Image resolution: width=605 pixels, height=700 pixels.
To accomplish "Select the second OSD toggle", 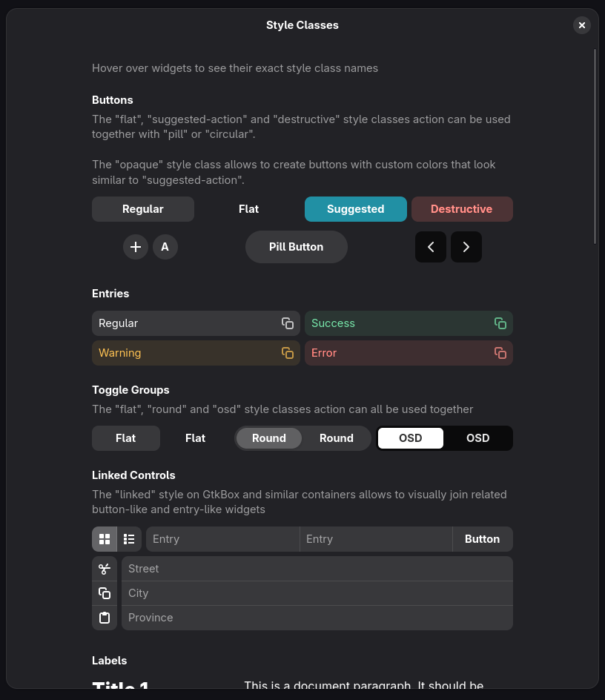I will click(477, 438).
